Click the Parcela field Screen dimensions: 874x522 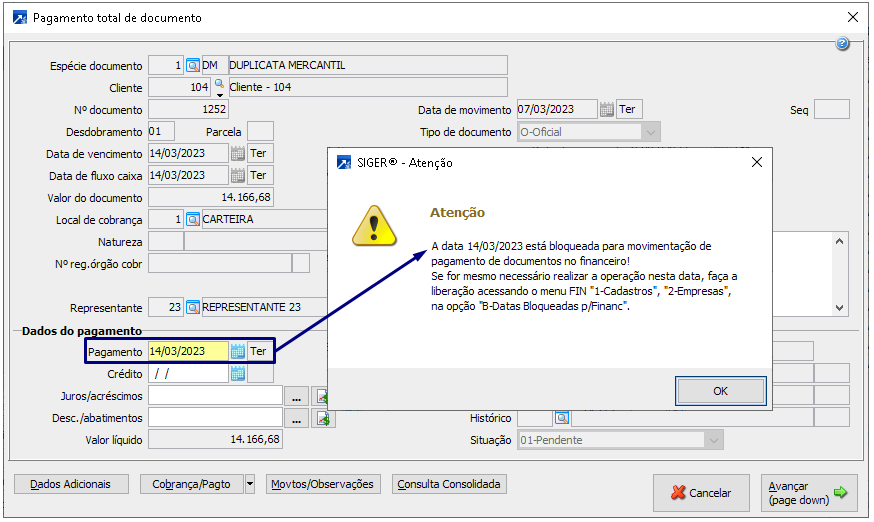[x=260, y=132]
